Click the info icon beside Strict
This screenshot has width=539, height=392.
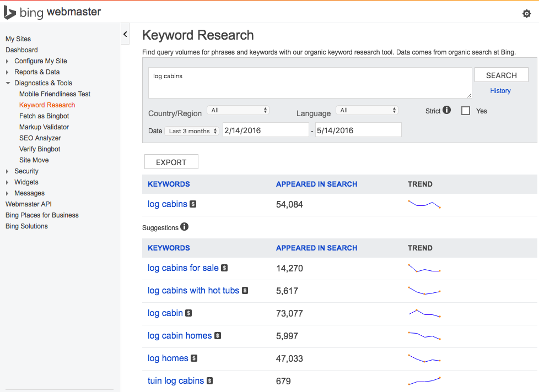pos(446,110)
